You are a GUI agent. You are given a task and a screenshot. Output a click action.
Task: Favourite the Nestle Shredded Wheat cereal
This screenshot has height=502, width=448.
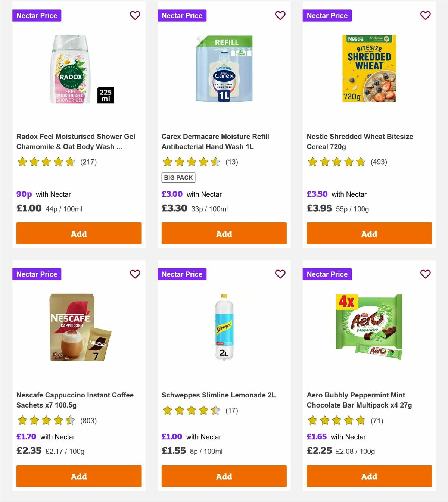coord(425,15)
